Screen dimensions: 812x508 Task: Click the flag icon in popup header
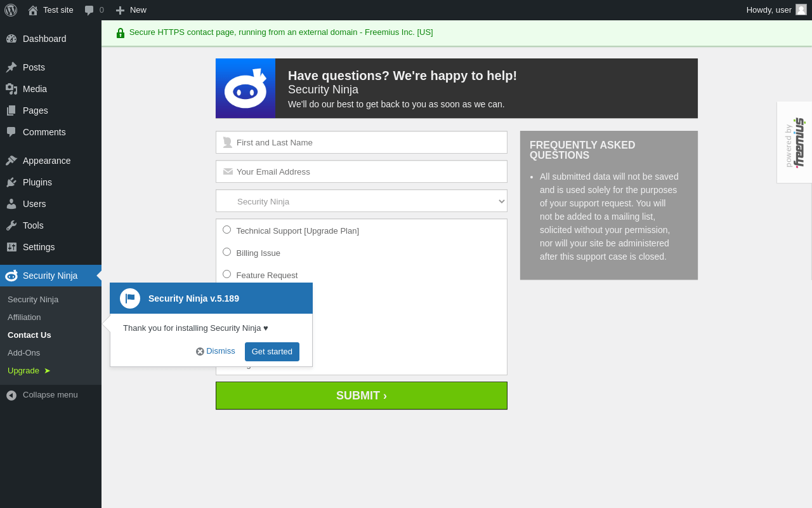point(130,298)
